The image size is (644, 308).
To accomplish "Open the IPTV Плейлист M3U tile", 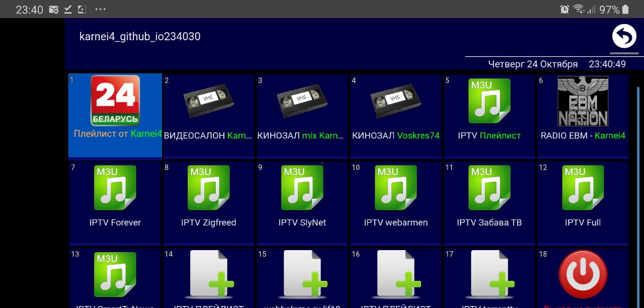I will (490, 116).
